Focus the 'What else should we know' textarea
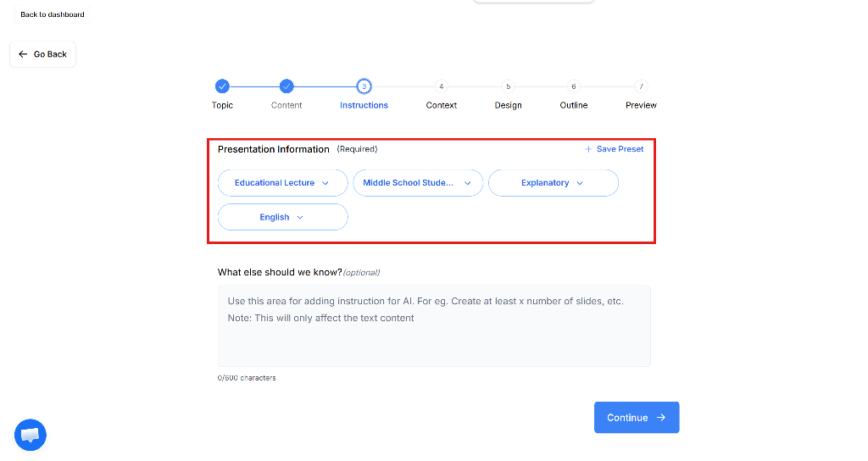 pos(434,325)
